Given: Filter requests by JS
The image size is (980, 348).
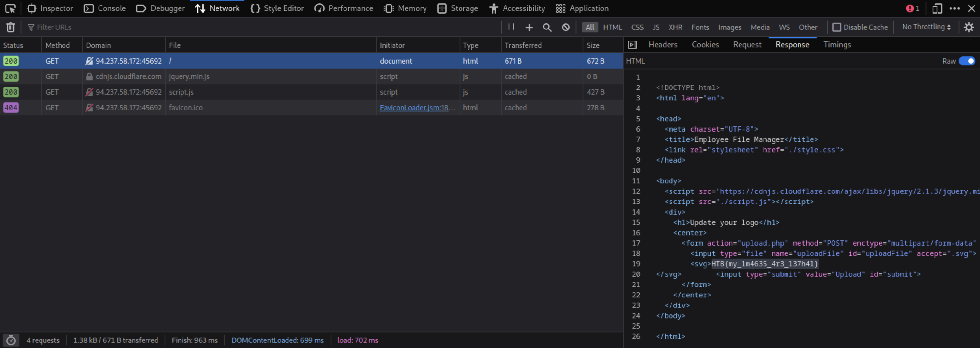Looking at the screenshot, I should click(x=656, y=27).
